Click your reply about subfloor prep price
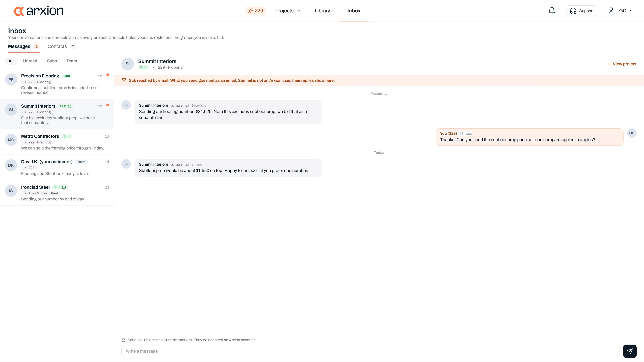Image resolution: width=644 pixels, height=362 pixels. tap(529, 137)
